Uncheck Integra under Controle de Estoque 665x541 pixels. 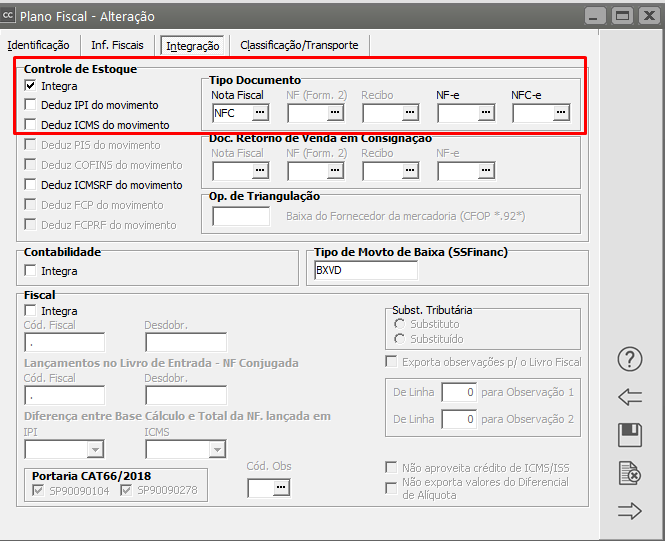click(31, 86)
